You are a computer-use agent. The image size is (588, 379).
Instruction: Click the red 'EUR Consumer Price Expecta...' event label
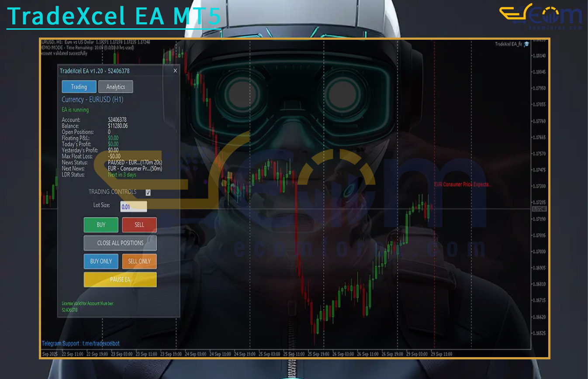click(x=463, y=185)
